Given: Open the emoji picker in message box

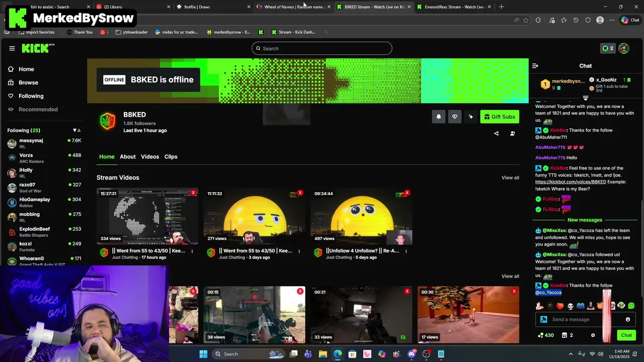Looking at the screenshot, I should point(627,319).
